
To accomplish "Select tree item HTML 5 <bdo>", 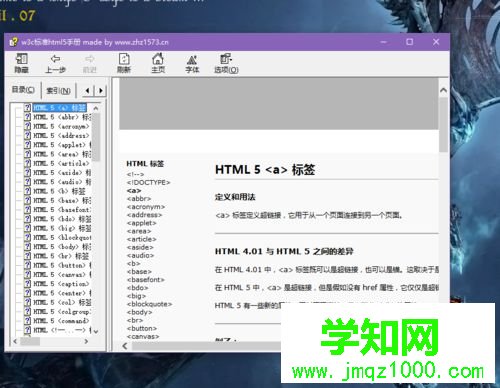I will coord(62,219).
